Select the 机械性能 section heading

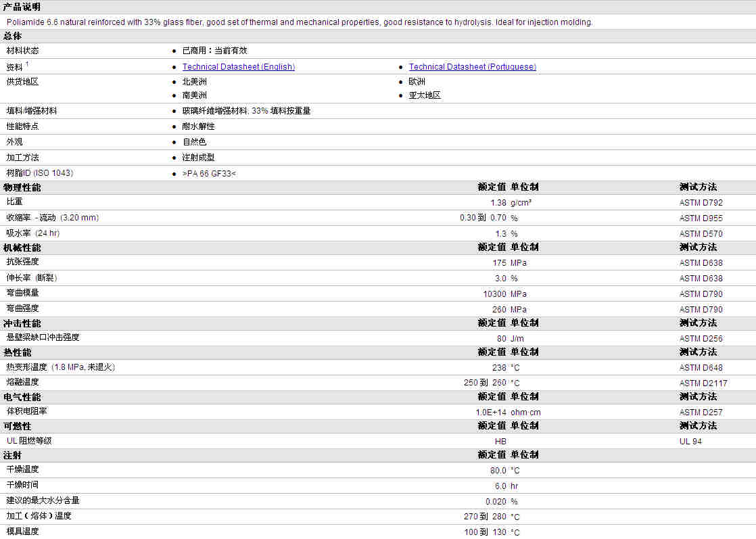(x=22, y=248)
